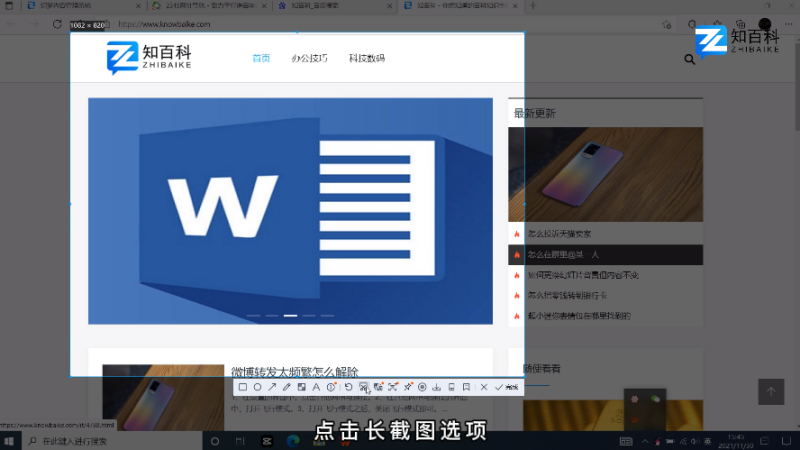Select the numbered marker tool
The height and width of the screenshot is (450, 800).
331,387
